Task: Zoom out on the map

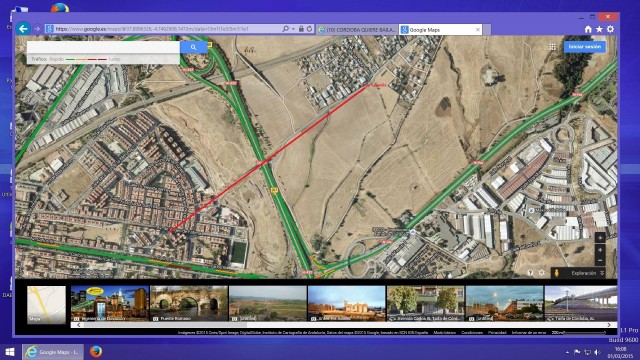Action: click(x=600, y=260)
